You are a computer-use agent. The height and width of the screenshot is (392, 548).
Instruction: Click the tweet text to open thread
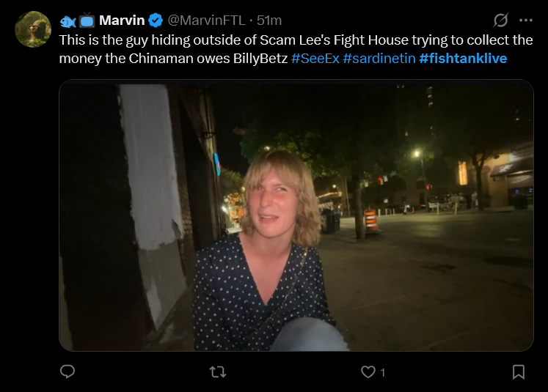tap(296, 49)
